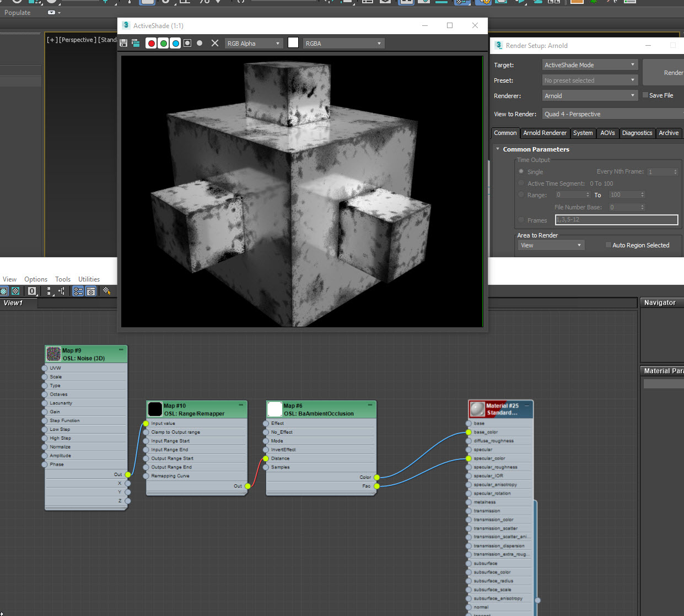Click the Save Image icon in ActiveShade
The image size is (684, 616).
coord(123,42)
